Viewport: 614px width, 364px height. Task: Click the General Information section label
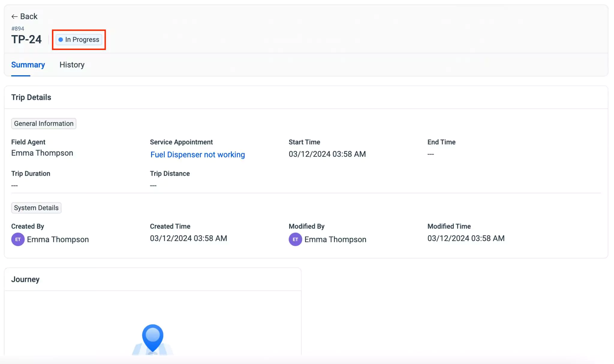click(44, 124)
